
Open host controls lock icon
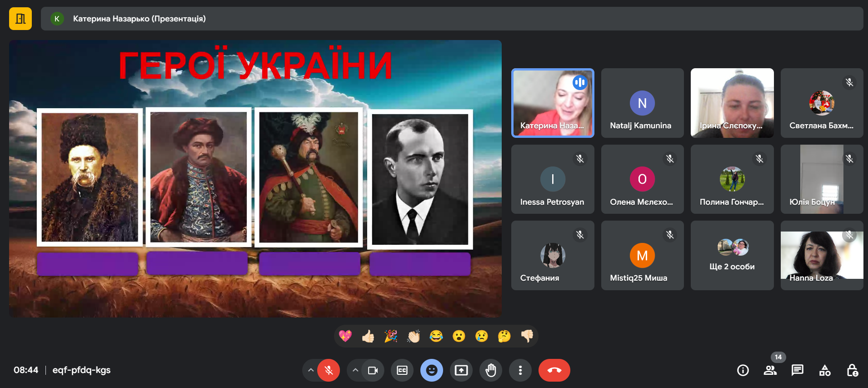(x=852, y=370)
